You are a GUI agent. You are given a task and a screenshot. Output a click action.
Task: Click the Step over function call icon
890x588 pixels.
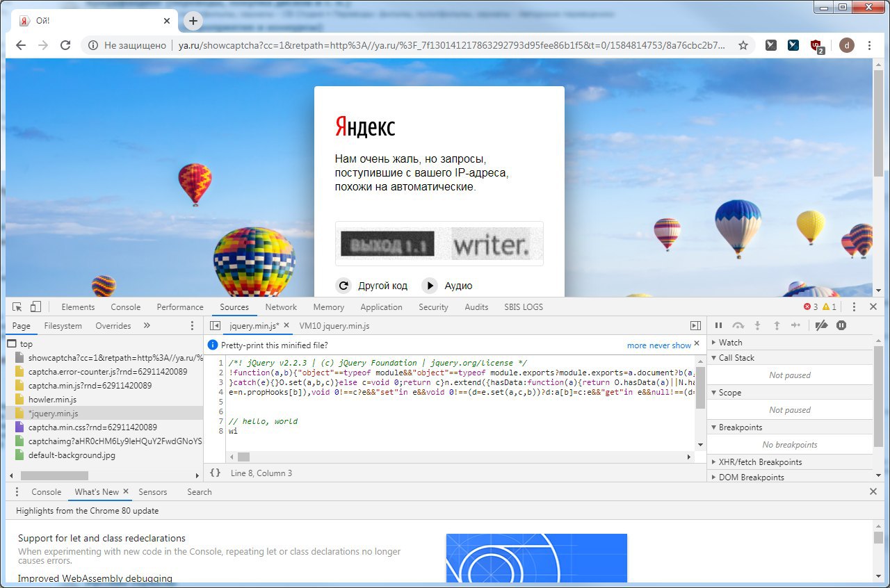click(x=738, y=325)
